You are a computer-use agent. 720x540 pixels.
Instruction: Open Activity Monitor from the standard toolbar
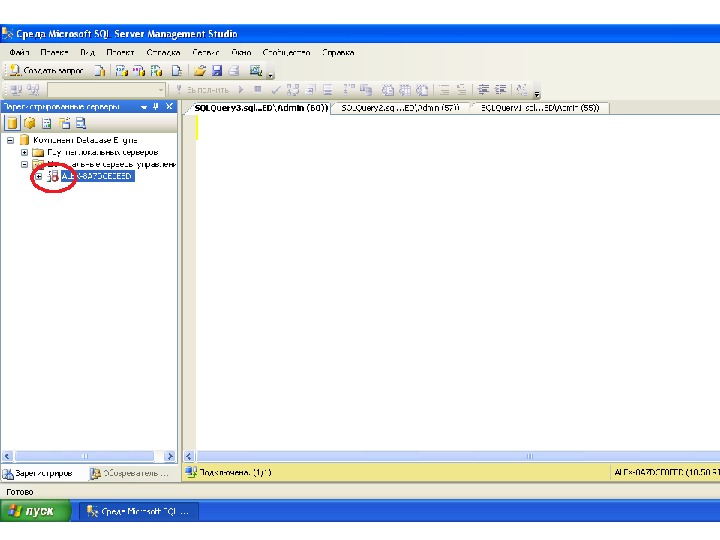click(255, 71)
